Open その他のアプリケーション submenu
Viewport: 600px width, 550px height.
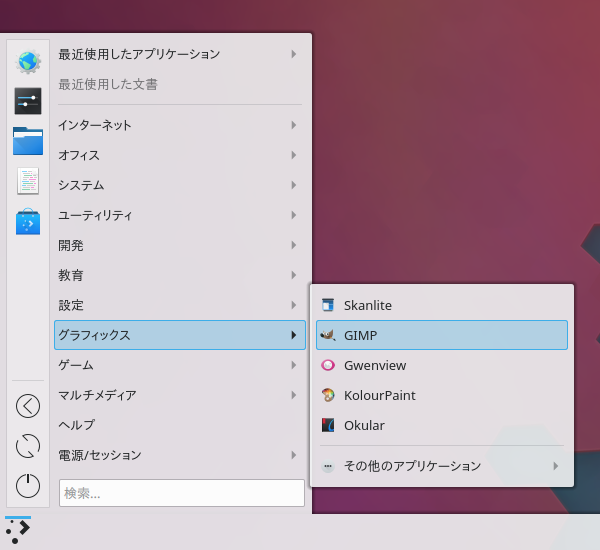tap(442, 466)
